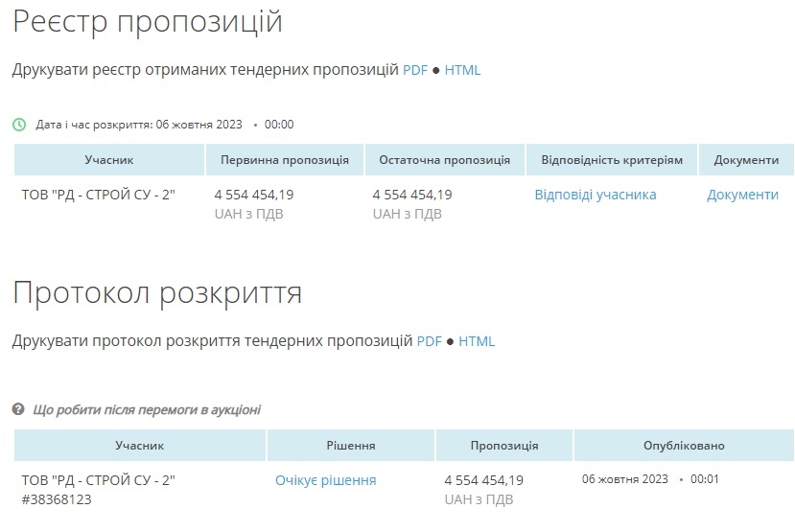Click 'Первинна пропозиція' column header

285,159
